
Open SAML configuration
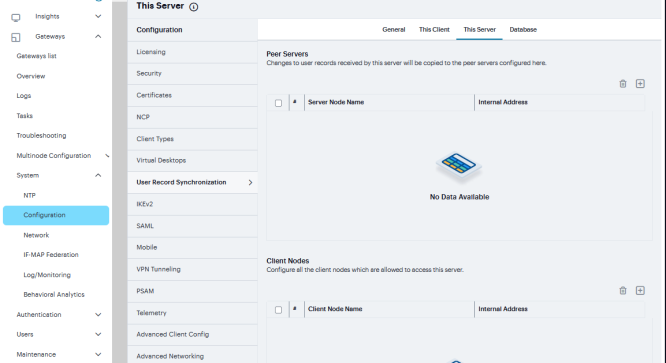[192, 226]
